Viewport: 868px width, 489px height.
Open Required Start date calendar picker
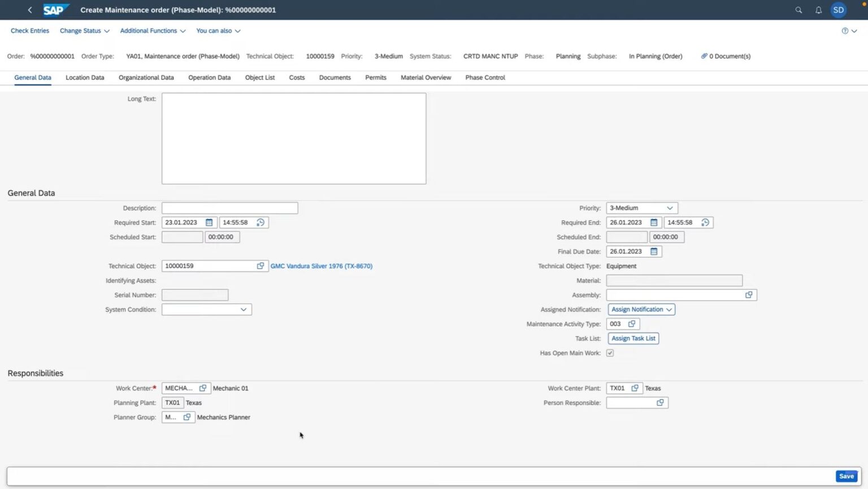(x=209, y=223)
